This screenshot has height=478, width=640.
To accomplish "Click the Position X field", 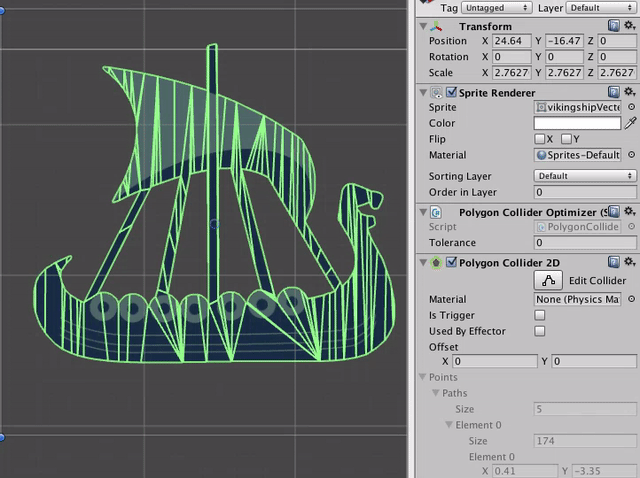I will (x=511, y=41).
